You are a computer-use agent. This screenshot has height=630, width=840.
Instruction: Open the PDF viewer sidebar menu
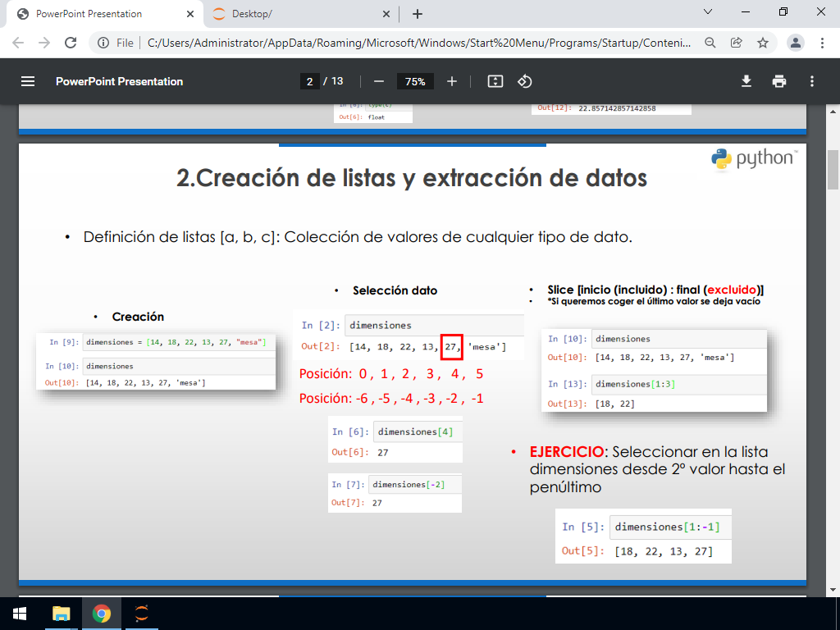[x=28, y=81]
